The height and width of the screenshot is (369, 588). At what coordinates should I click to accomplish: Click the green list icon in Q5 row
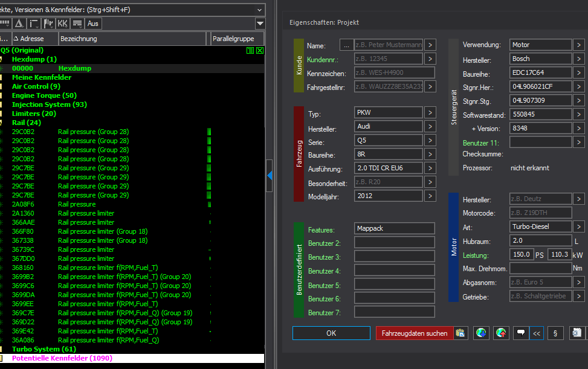pos(250,51)
